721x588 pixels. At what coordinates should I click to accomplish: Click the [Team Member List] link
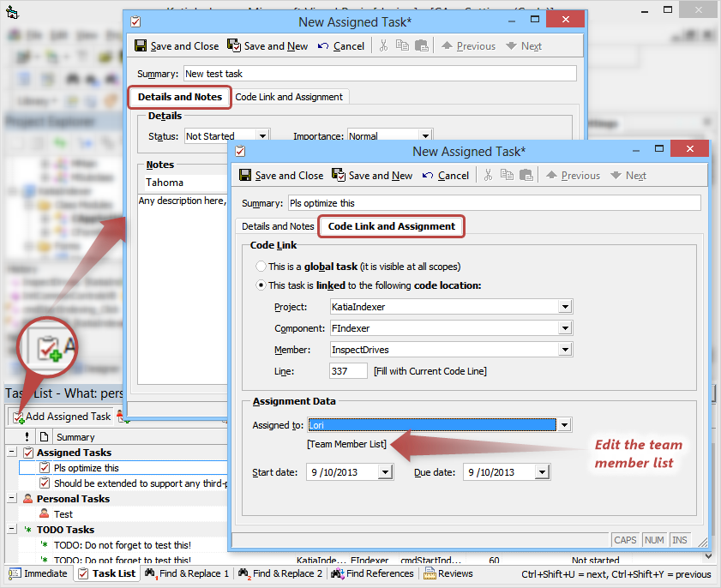tap(346, 444)
